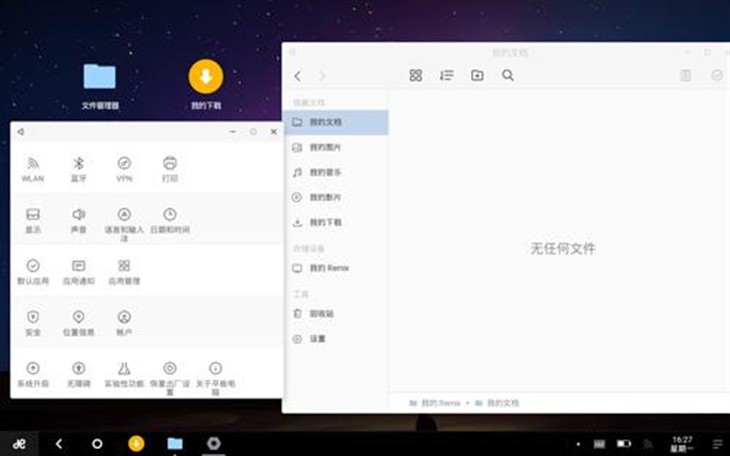The width and height of the screenshot is (730, 456).
Task: Open the Print (打印) settings
Action: (x=170, y=169)
